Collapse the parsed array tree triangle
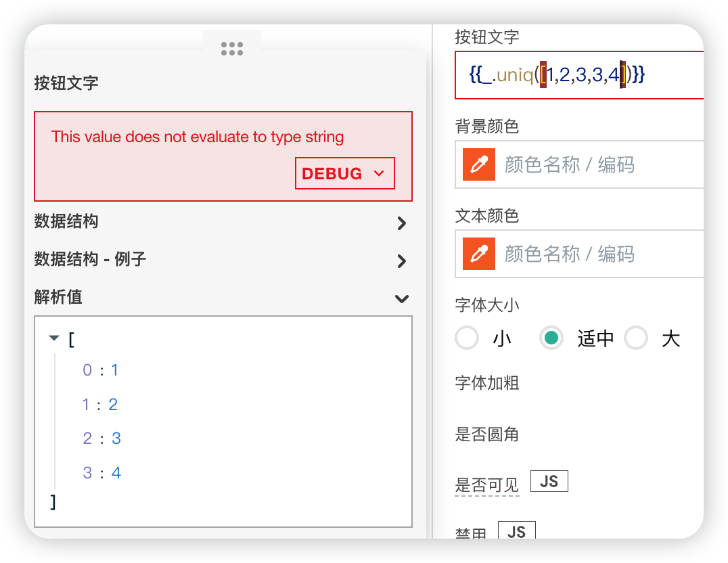Screen dimensions: 728x563 55,338
